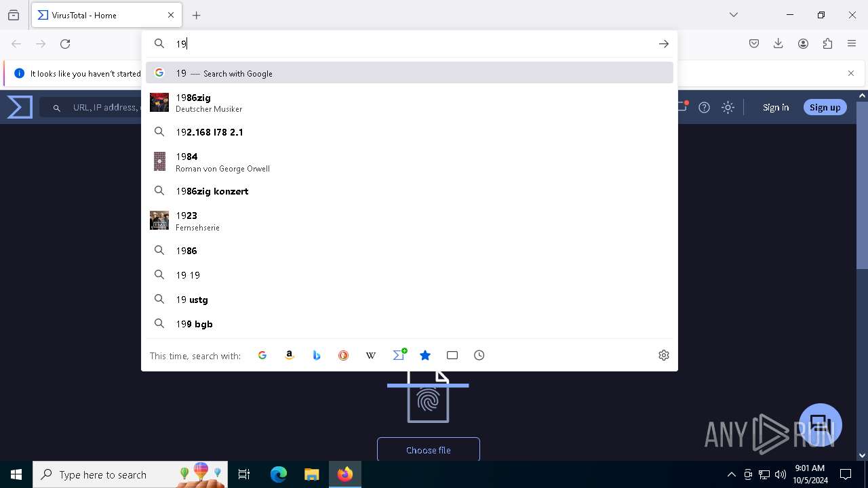868x488 pixels.
Task: Open new tab plus button
Action: click(197, 15)
